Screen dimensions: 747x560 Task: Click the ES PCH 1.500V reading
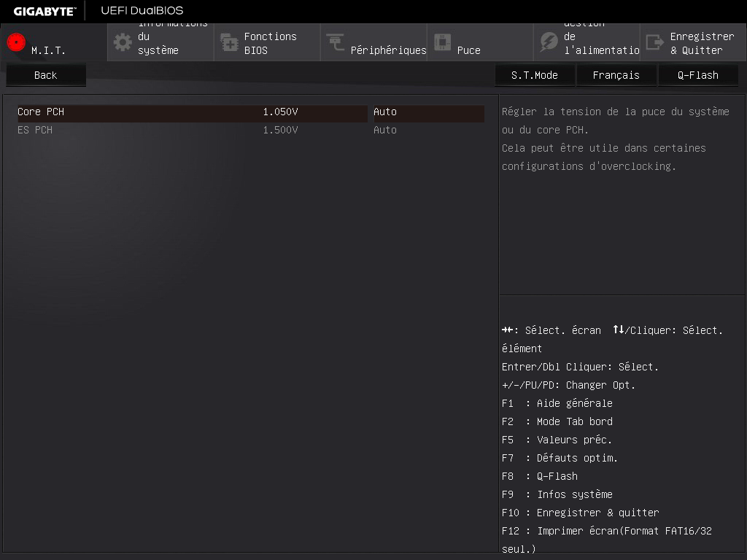tap(280, 130)
